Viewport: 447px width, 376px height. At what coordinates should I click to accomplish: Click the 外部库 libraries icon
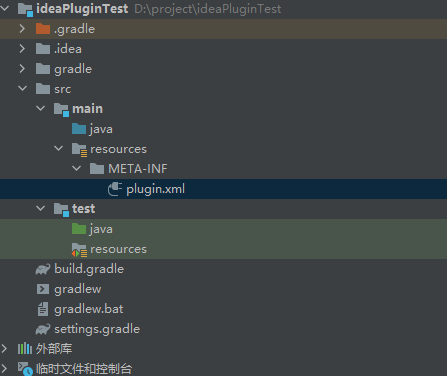(25, 349)
